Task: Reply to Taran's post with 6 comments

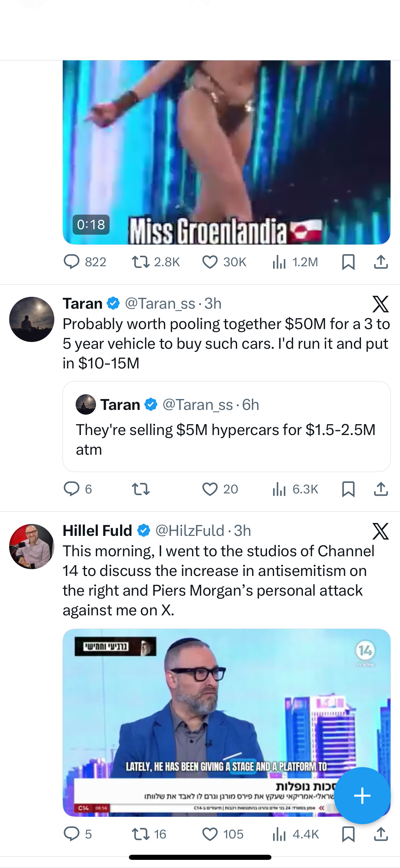Action: coord(78,489)
